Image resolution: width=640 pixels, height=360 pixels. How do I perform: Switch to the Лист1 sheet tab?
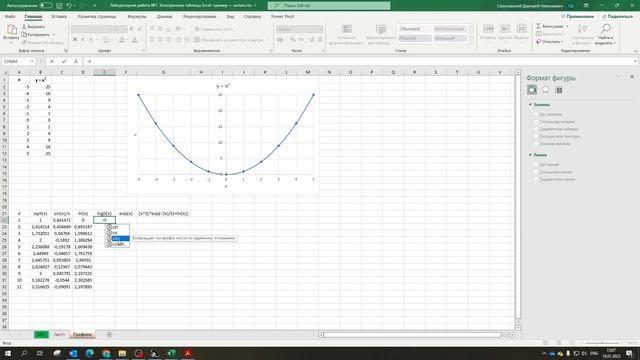coord(59,335)
